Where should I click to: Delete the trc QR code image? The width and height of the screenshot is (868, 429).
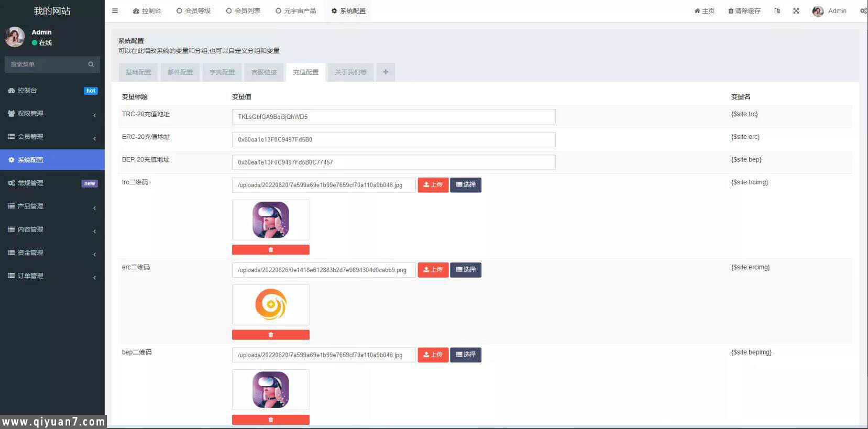(x=270, y=250)
